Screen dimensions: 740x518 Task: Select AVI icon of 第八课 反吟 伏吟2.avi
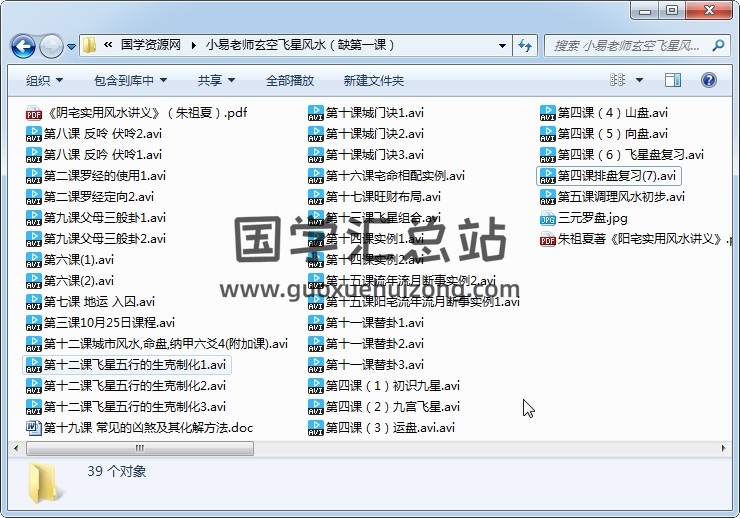click(x=34, y=134)
